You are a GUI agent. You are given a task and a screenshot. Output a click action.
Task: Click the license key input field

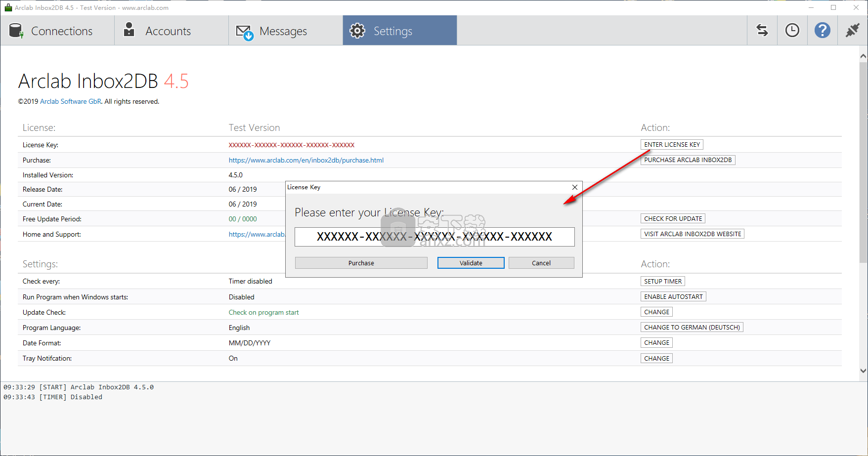point(434,237)
